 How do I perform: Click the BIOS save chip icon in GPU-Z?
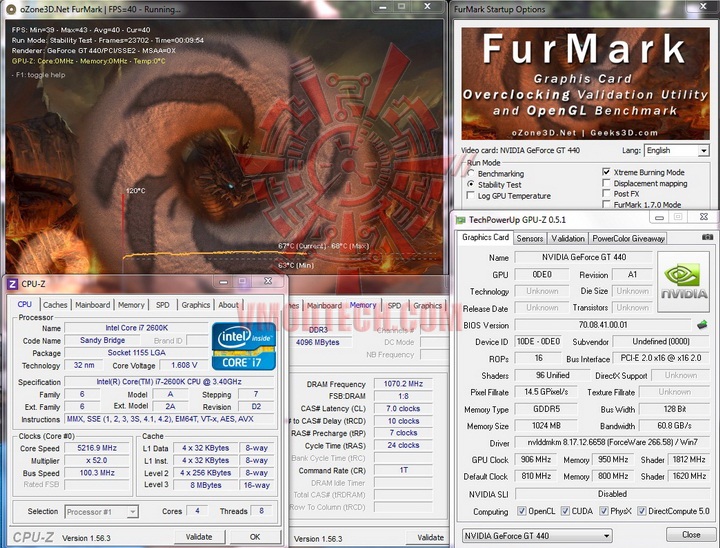point(702,325)
